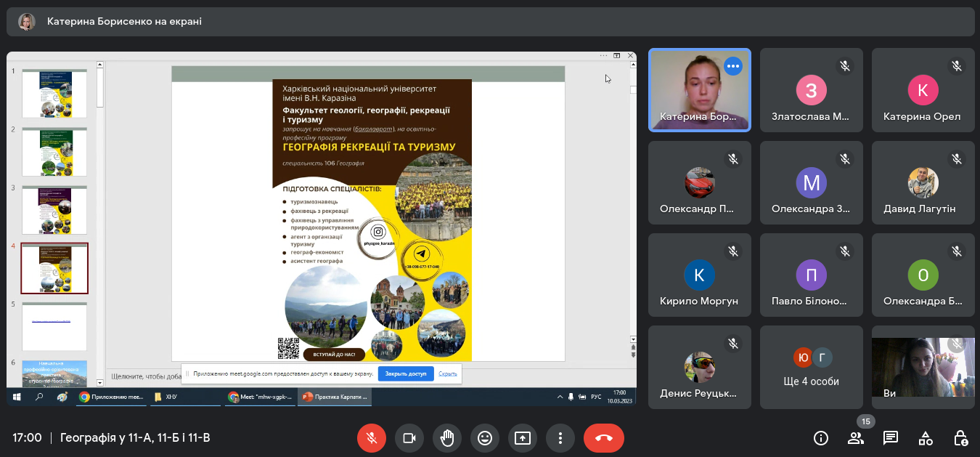Open the emoji reactions picker
The width and height of the screenshot is (980, 457).
485,438
